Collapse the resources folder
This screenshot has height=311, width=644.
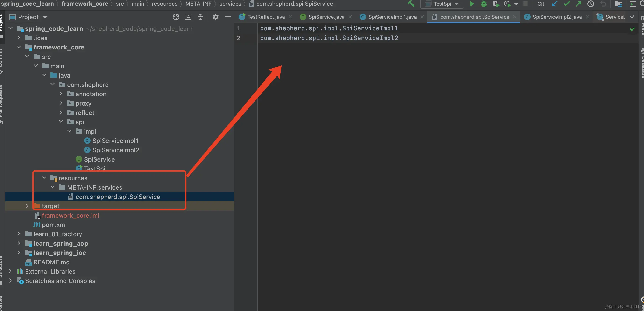(x=44, y=178)
